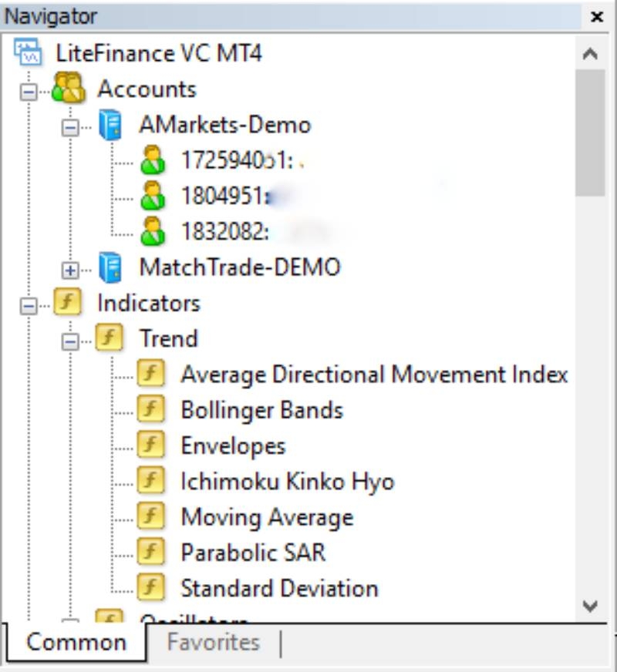The height and width of the screenshot is (672, 617).
Task: Select the account entry starting with 1725940
Action: point(237,160)
